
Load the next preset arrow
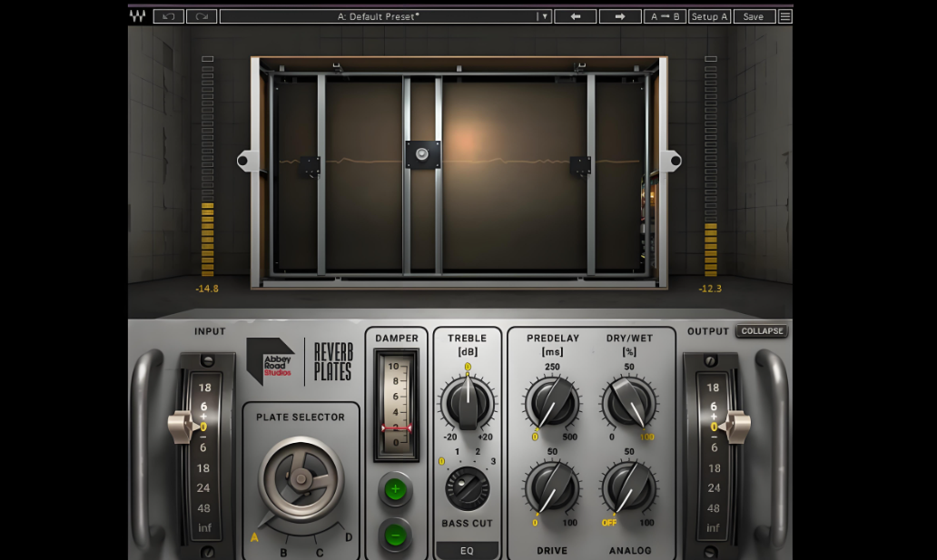click(620, 16)
